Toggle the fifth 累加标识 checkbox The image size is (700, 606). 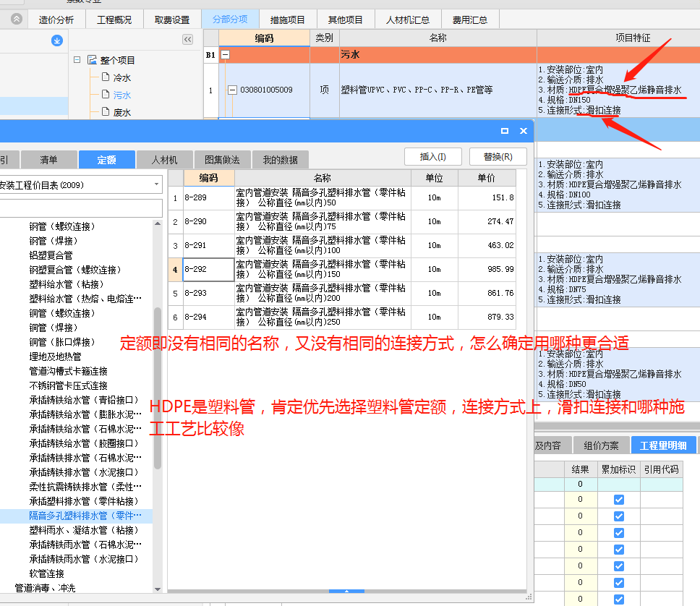pyautogui.click(x=619, y=566)
